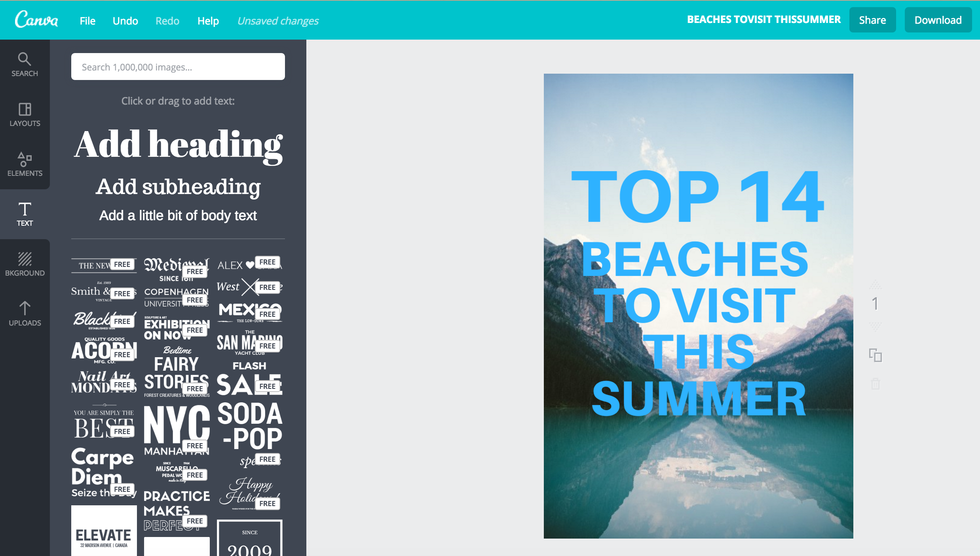Image resolution: width=980 pixels, height=556 pixels.
Task: Open the Bkground sidebar tab
Action: tap(25, 264)
